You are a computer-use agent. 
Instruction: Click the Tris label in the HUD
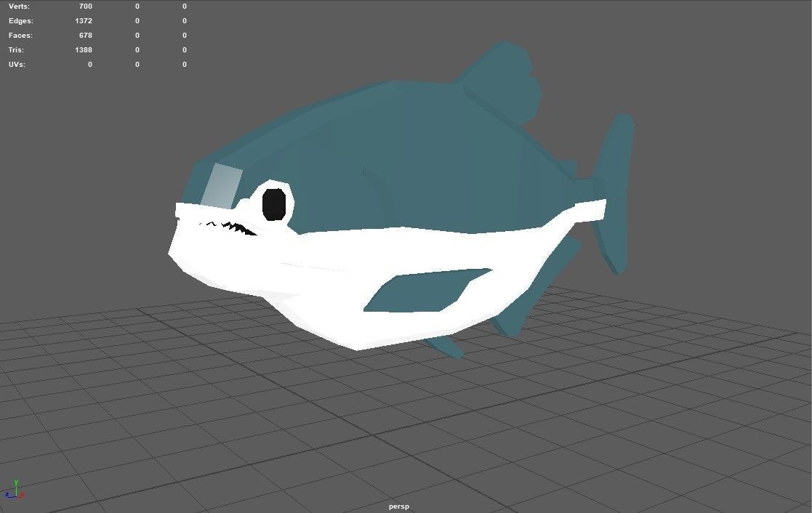(x=16, y=49)
